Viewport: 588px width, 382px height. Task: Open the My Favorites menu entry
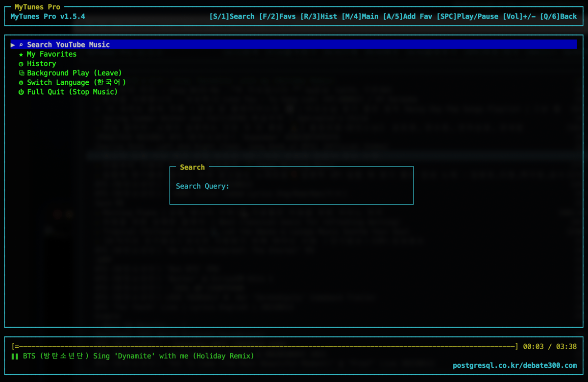tap(51, 54)
